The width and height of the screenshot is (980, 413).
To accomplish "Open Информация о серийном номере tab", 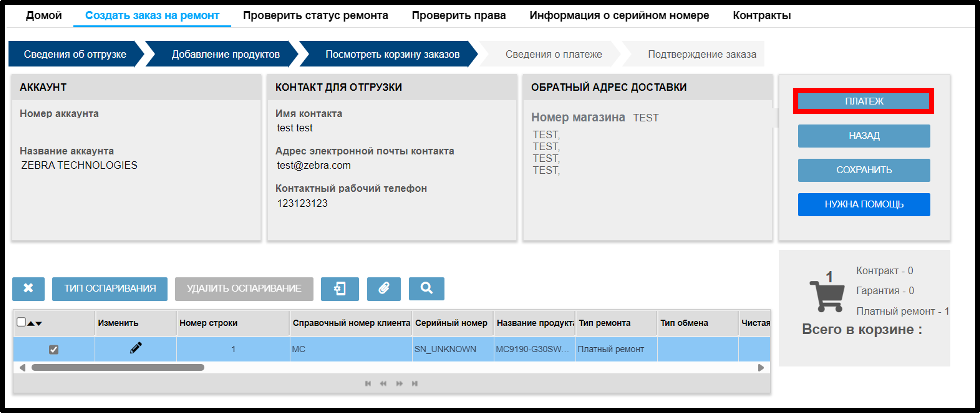I will [619, 16].
